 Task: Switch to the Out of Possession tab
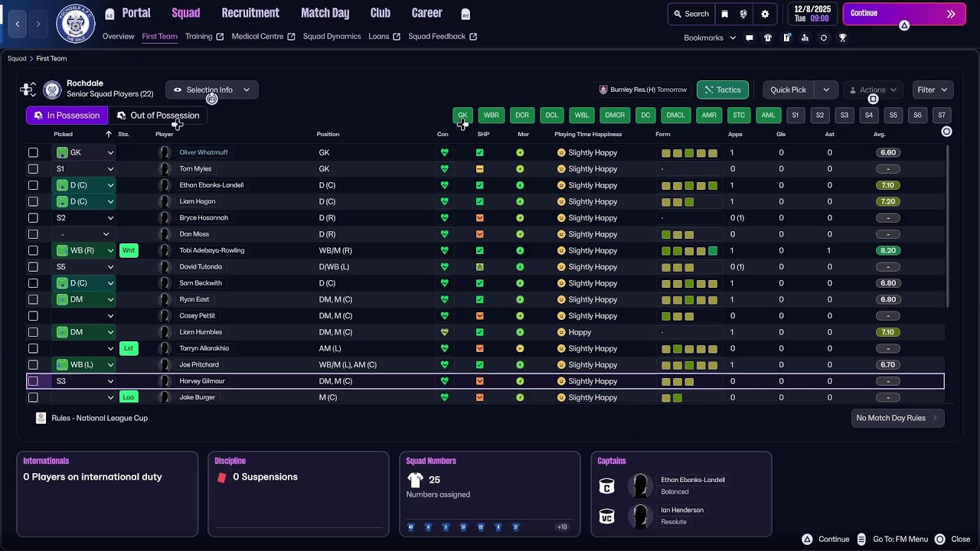[x=158, y=116]
